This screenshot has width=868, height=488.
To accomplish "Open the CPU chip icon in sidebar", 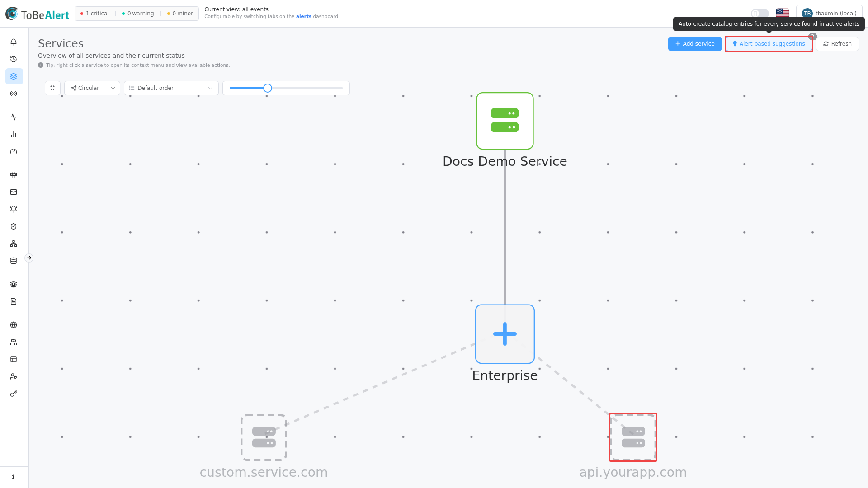I will tap(14, 284).
